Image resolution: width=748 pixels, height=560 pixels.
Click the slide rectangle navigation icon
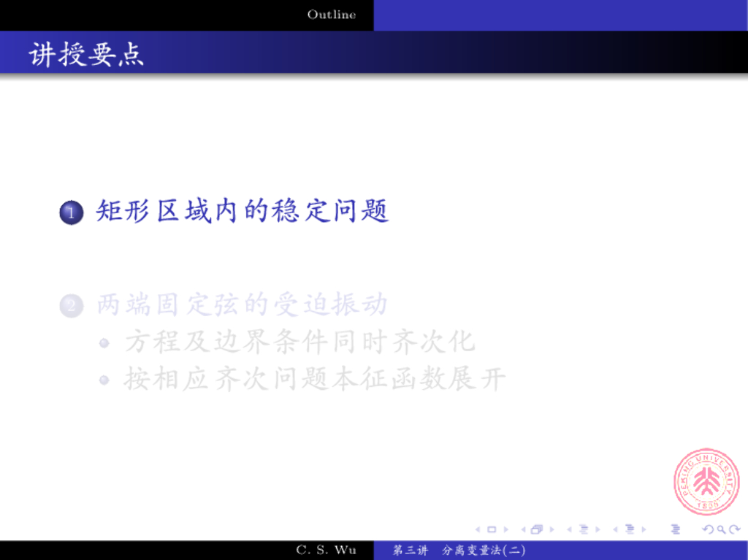pos(492,529)
